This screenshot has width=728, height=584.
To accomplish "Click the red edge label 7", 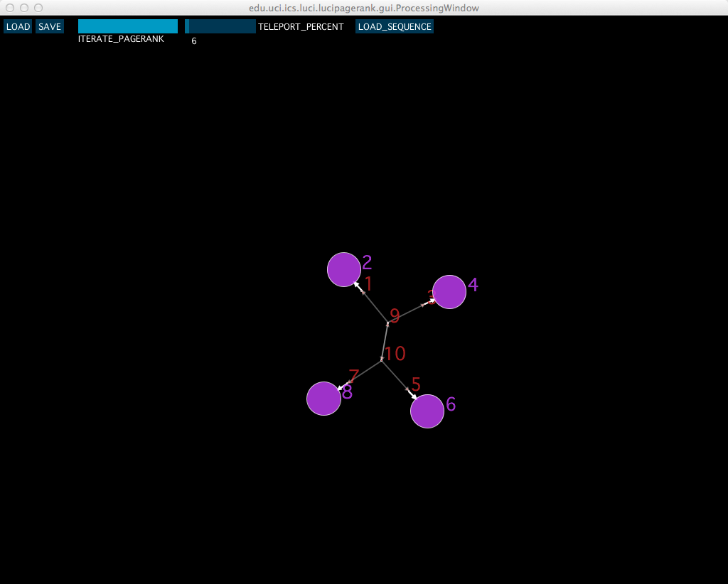I will 353,377.
